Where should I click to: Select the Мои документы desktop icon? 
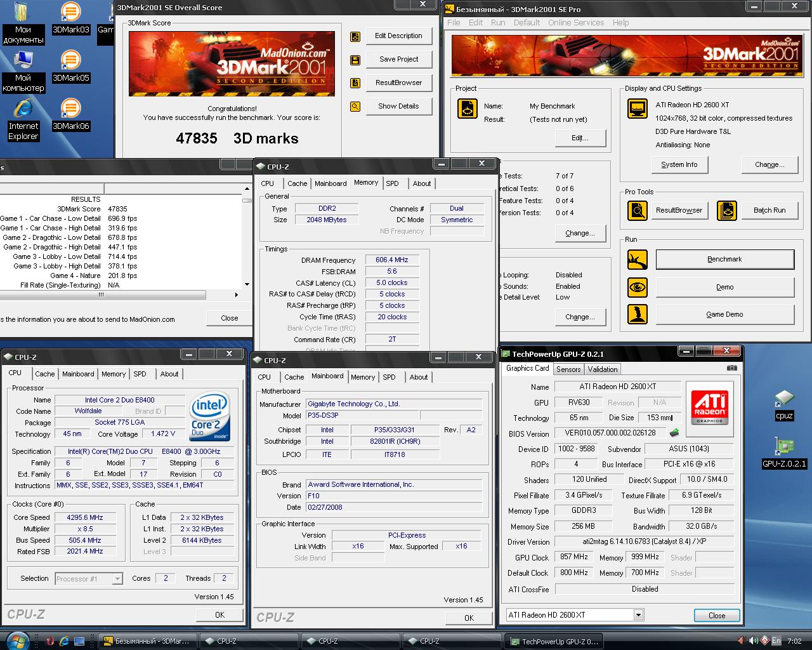pos(23,23)
